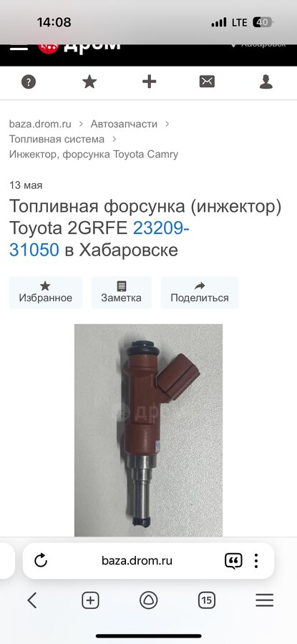Open favorites star icon in top bar
The height and width of the screenshot is (644, 297).
89,82
